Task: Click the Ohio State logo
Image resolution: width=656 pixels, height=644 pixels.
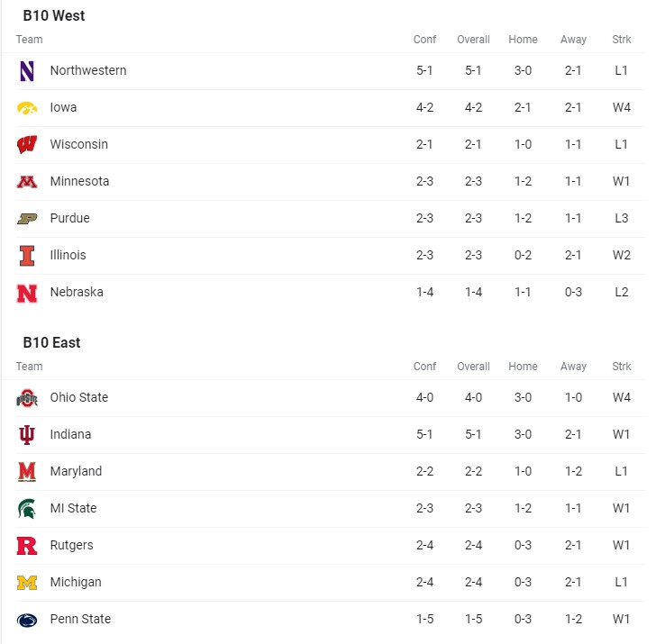Action: (27, 398)
